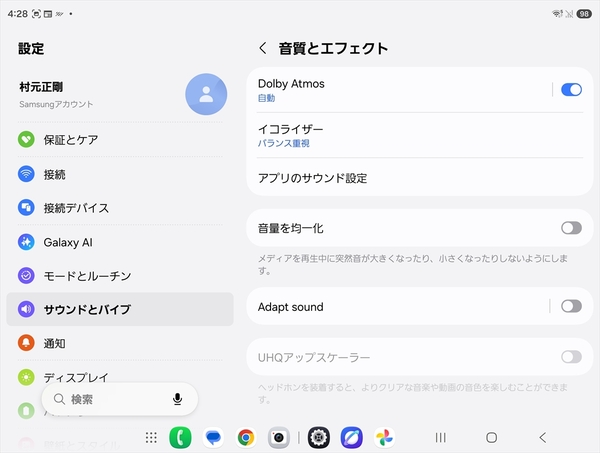Open the 村元正剛 Samsung account entry
This screenshot has height=453, width=600.
pyautogui.click(x=120, y=94)
